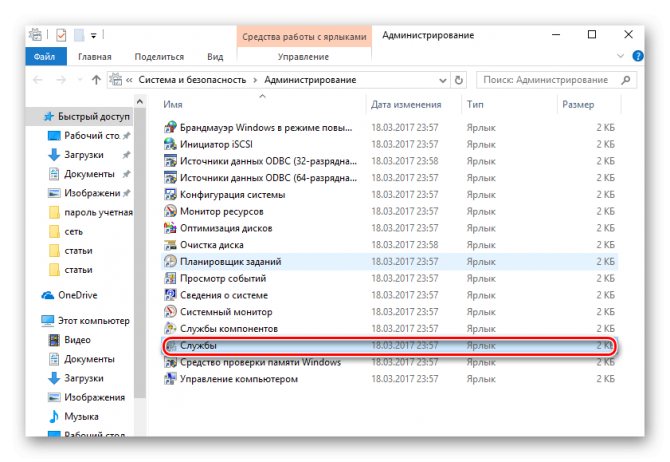Click the Системный монитор icon

[170, 312]
